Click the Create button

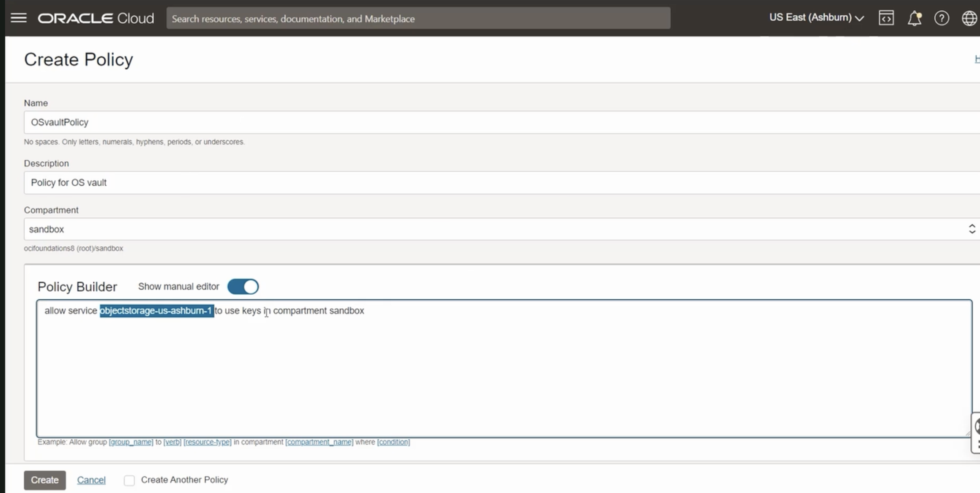click(45, 480)
